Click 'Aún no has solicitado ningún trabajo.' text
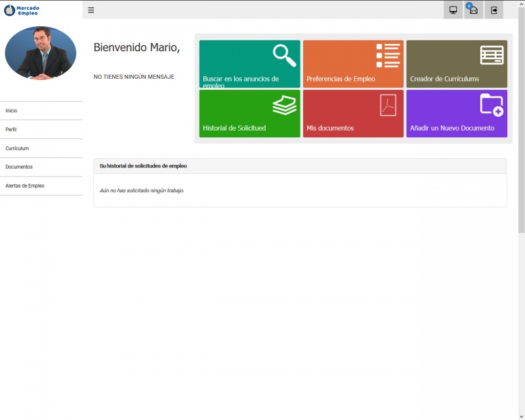Screen dimensions: 525x420 click(x=142, y=190)
